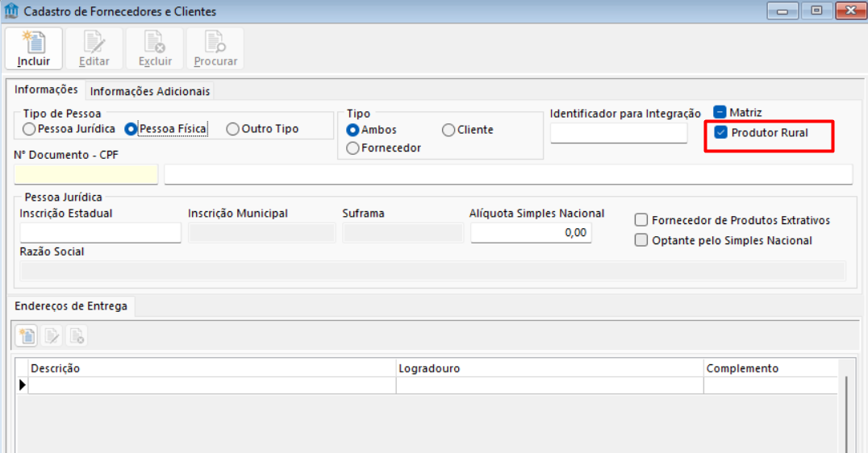Click the Descrição column header

point(55,368)
